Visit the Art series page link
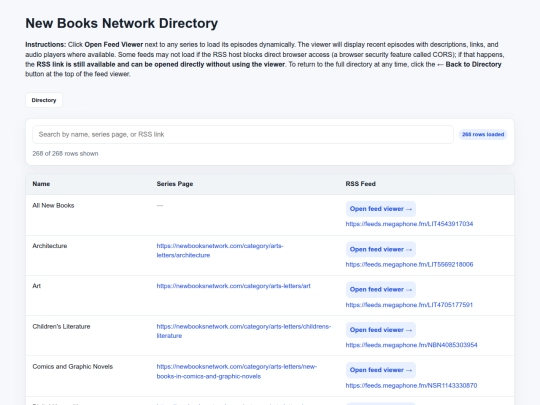 coord(233,286)
